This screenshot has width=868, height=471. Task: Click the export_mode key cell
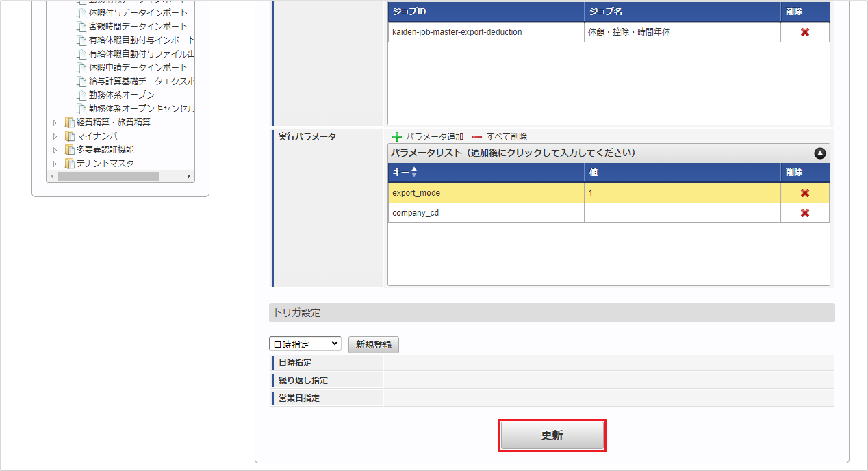486,193
